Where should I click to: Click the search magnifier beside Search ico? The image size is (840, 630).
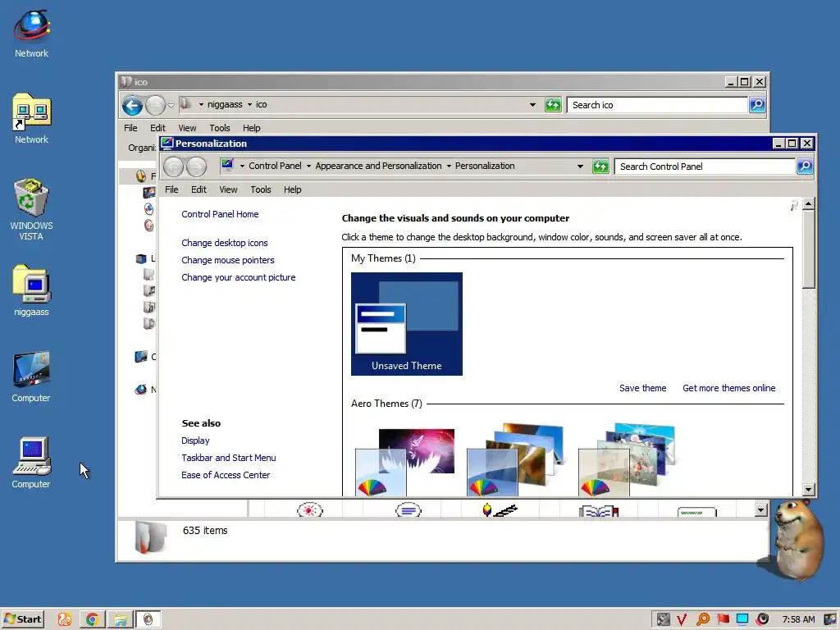(x=757, y=105)
